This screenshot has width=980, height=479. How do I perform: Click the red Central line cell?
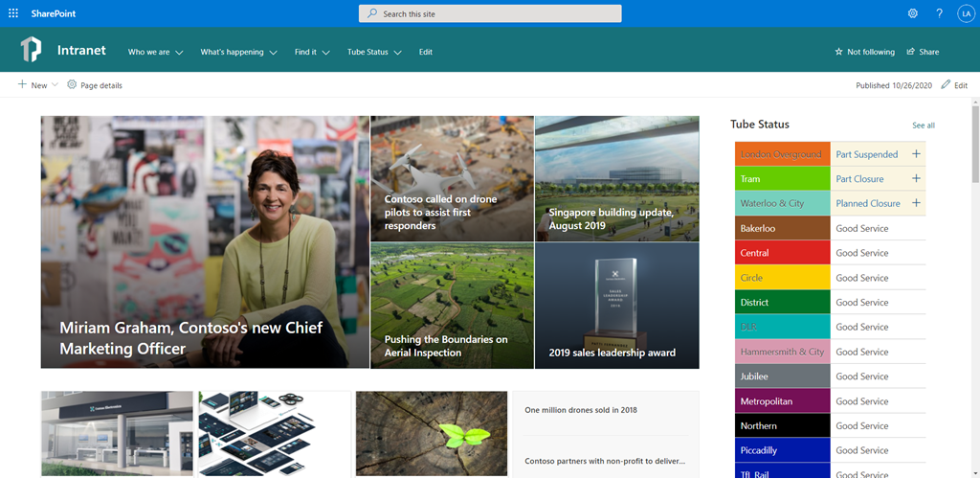(783, 253)
